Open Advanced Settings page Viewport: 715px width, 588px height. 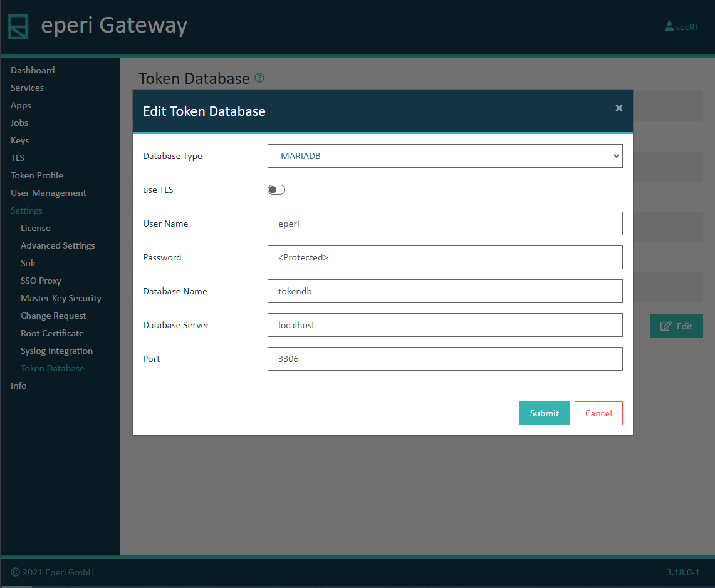pos(58,245)
